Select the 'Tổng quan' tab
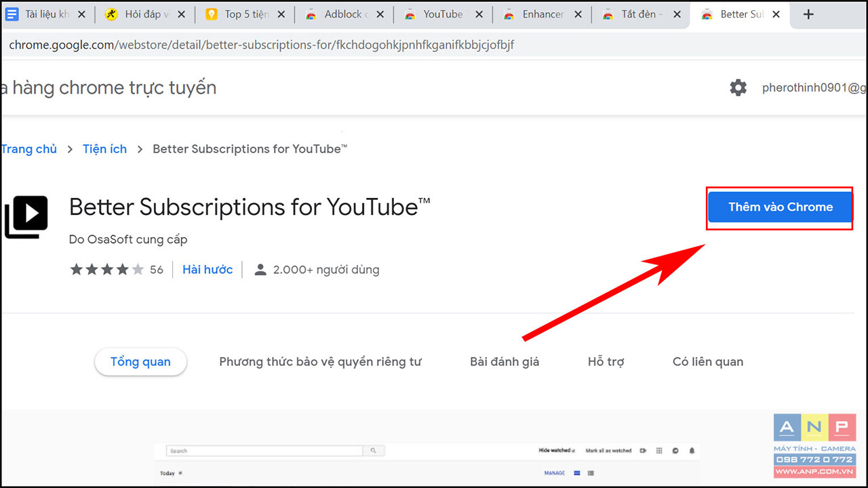 pyautogui.click(x=140, y=362)
